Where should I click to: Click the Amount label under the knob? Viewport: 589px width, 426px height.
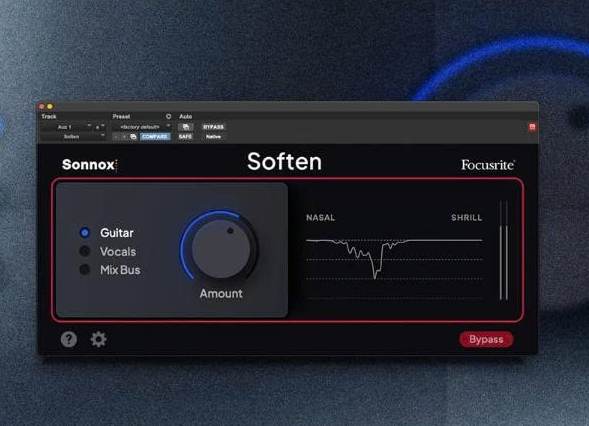tap(221, 293)
